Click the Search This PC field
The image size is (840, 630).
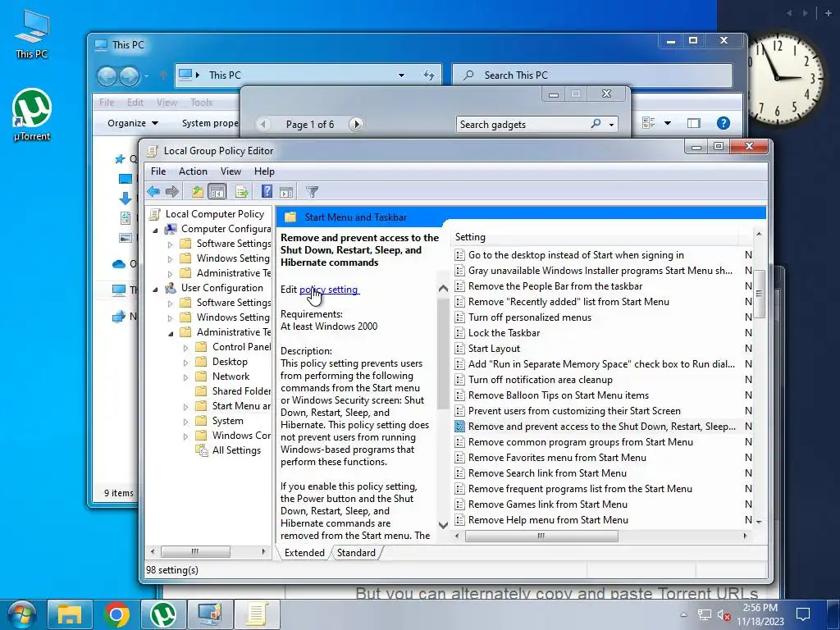592,75
